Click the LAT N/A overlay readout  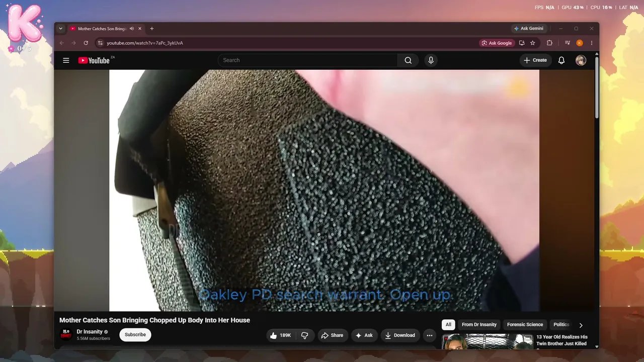(x=628, y=8)
